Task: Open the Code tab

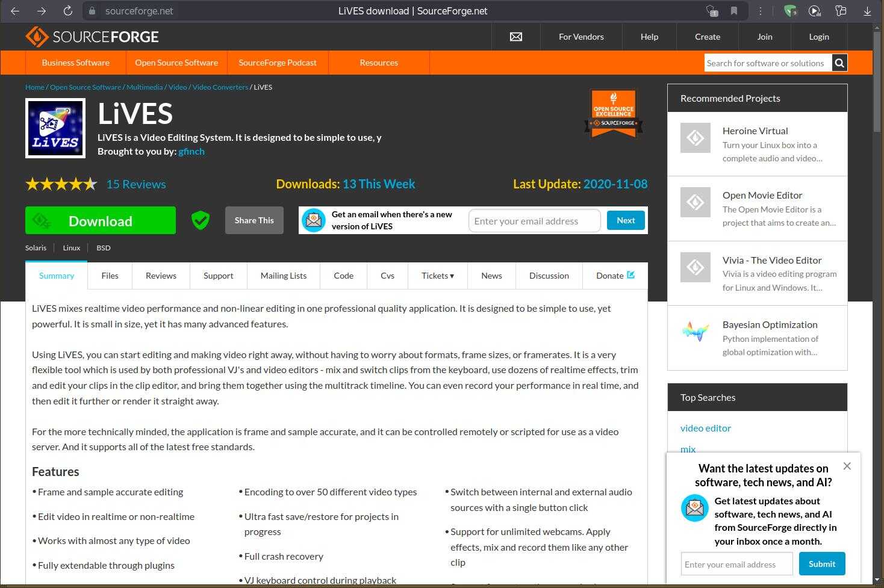Action: 344,276
